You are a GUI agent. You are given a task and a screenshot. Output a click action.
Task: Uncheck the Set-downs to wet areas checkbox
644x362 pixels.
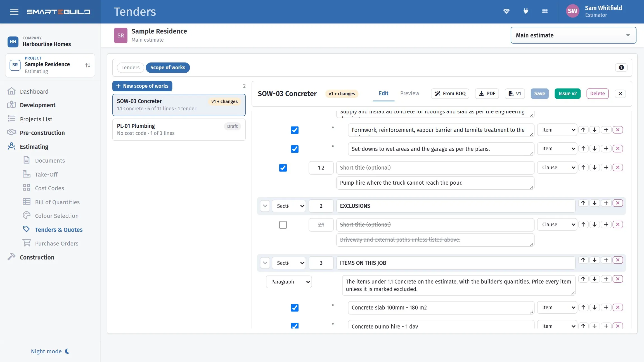click(x=295, y=149)
